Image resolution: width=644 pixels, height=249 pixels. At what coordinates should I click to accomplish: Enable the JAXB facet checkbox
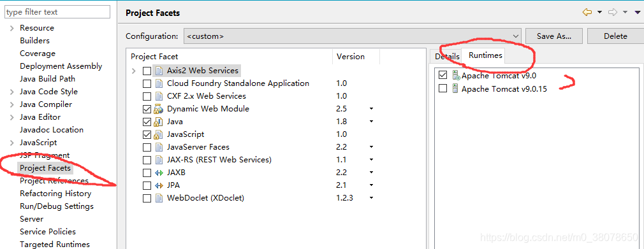pos(147,173)
